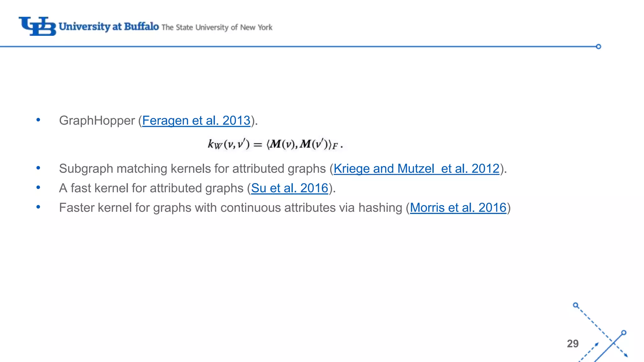Click the word GraphHopper
The height and width of the screenshot is (362, 644).
click(97, 121)
